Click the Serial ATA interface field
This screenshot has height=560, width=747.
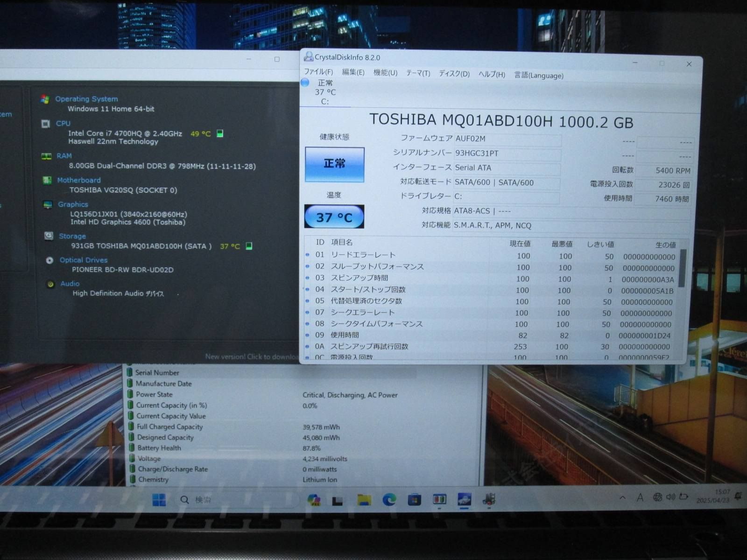pos(507,168)
